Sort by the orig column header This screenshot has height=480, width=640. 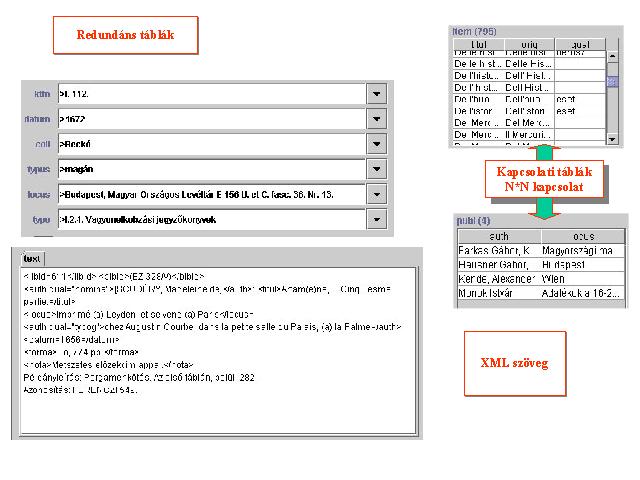coord(529,44)
